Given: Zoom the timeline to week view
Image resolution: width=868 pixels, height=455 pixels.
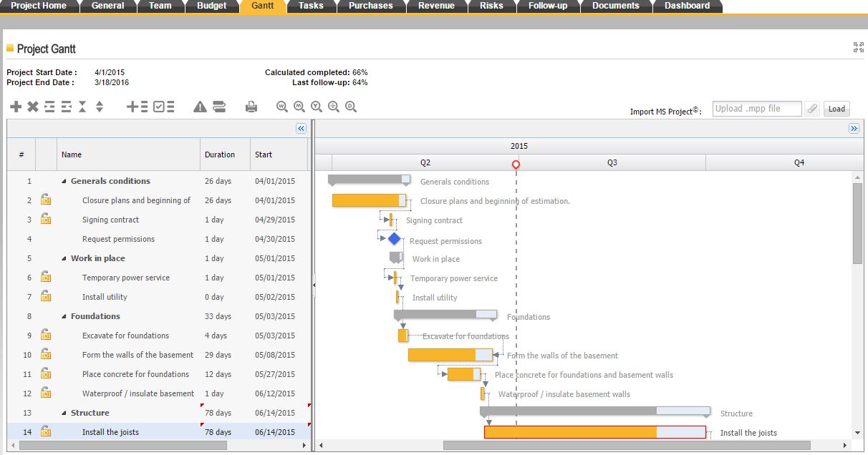Looking at the screenshot, I should pos(281,106).
